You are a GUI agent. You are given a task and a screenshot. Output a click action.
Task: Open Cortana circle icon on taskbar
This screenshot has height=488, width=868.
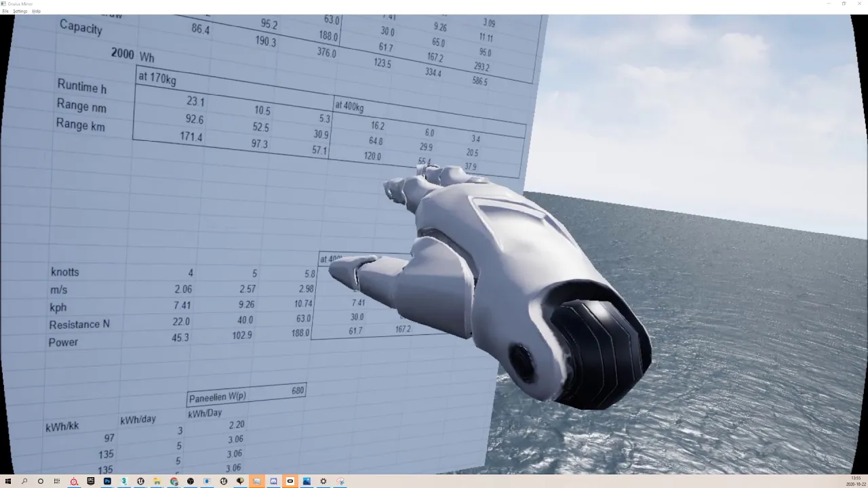coord(41,481)
